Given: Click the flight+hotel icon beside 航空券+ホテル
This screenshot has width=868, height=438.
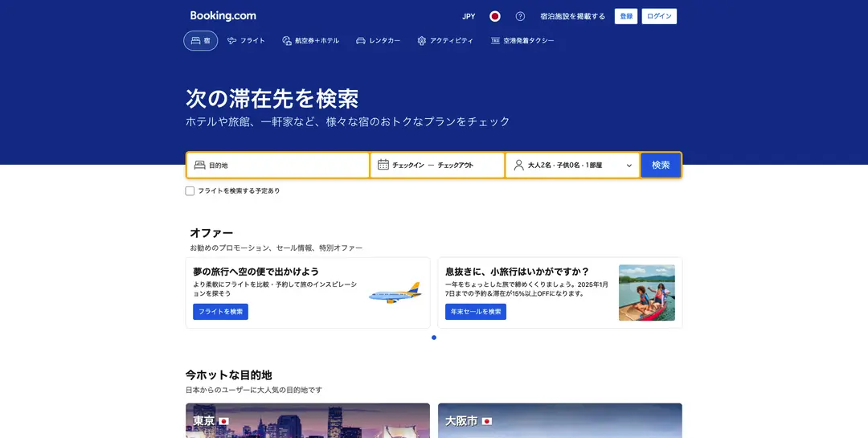Looking at the screenshot, I should 287,40.
